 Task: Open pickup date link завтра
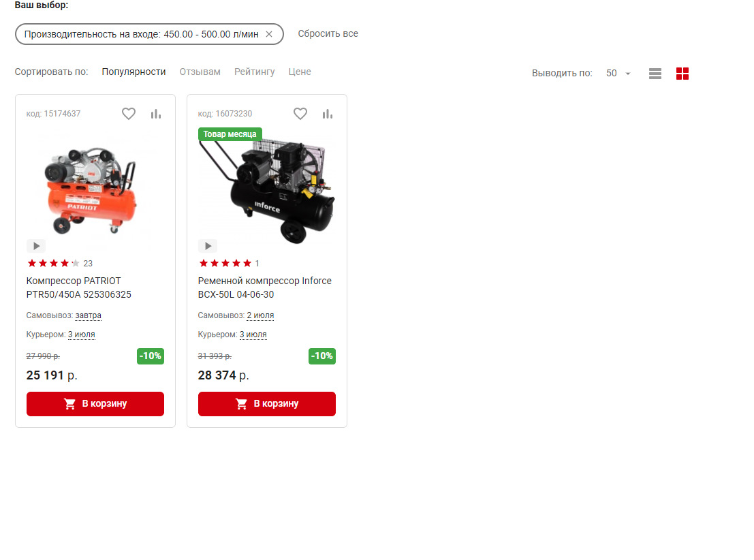pos(89,315)
